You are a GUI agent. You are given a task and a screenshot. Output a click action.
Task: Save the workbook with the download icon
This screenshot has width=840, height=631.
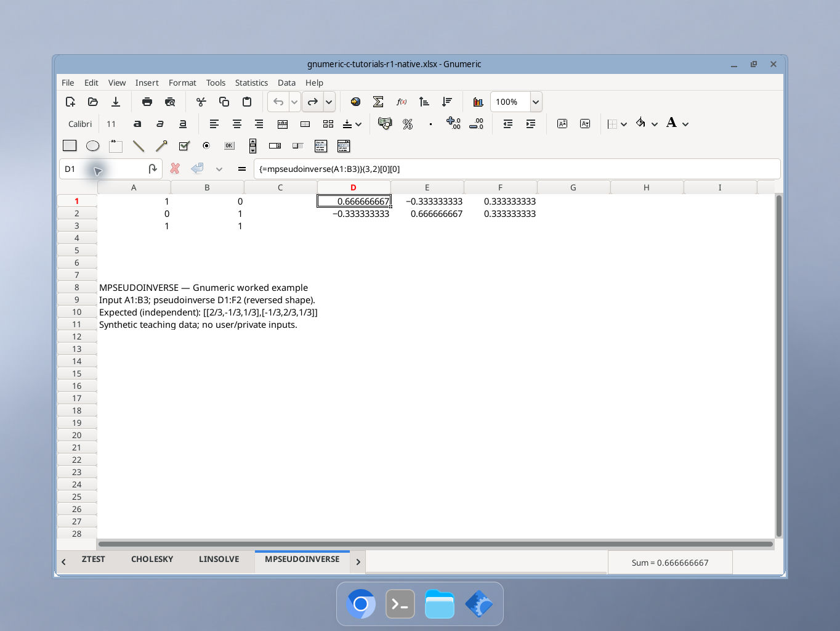tap(116, 102)
